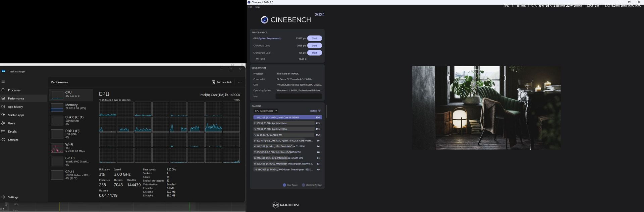The image size is (644, 212).
Task: Open the CPU (Single Core) ranking dropdown
Action: (x=266, y=111)
